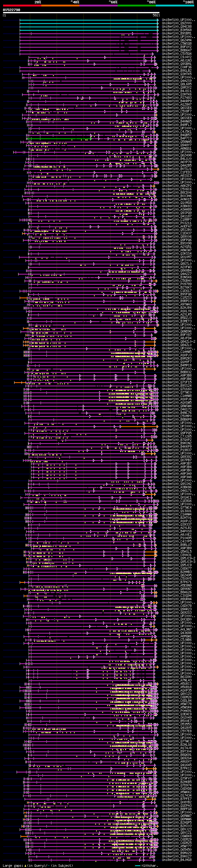Viewport: 197px width, 868px height.
Task: Click the purple ~60% identity legend segment
Action: point(99,6)
